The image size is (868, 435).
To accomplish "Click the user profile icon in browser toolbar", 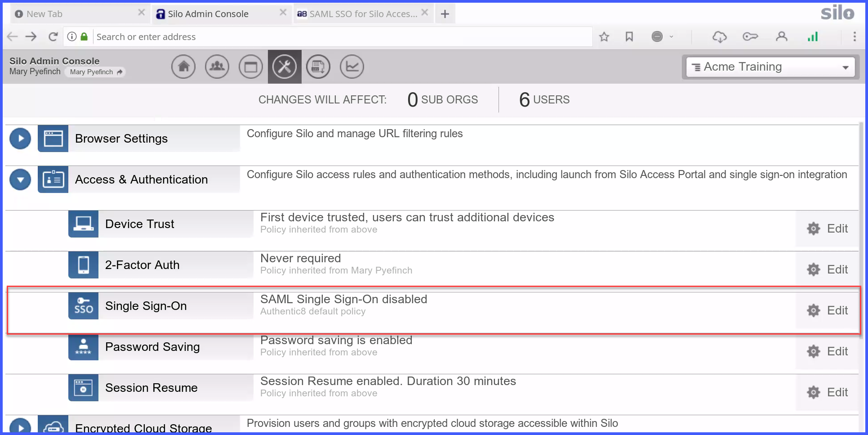I will 782,36.
